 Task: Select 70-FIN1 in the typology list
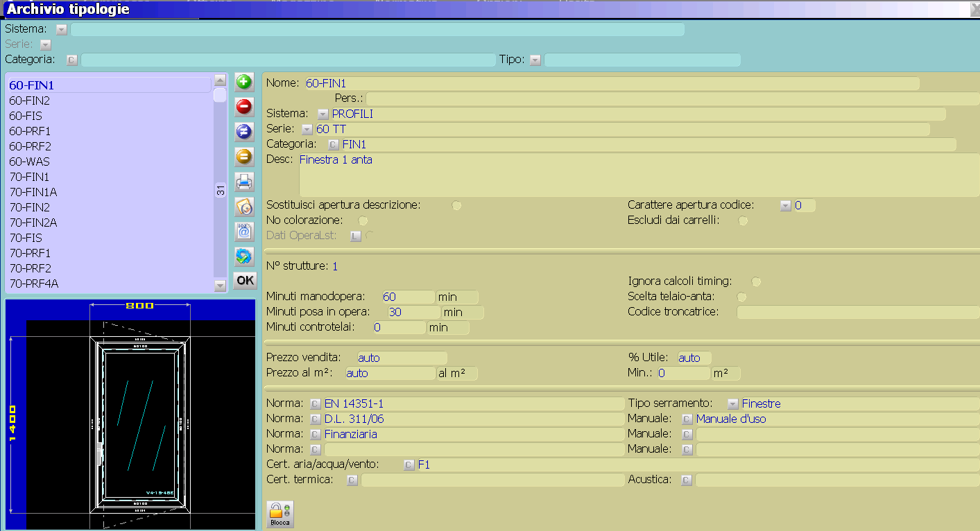[x=109, y=177]
